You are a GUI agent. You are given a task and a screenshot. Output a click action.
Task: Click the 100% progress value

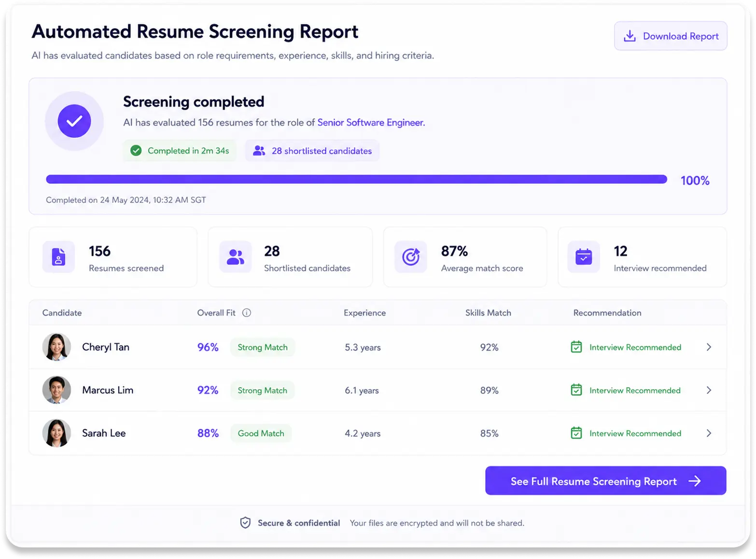[695, 181]
